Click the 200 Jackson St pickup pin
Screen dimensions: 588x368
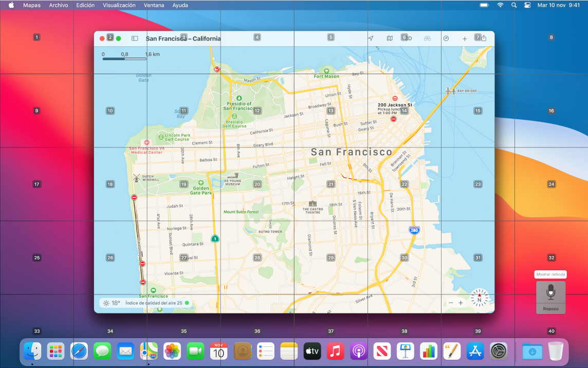pyautogui.click(x=394, y=97)
